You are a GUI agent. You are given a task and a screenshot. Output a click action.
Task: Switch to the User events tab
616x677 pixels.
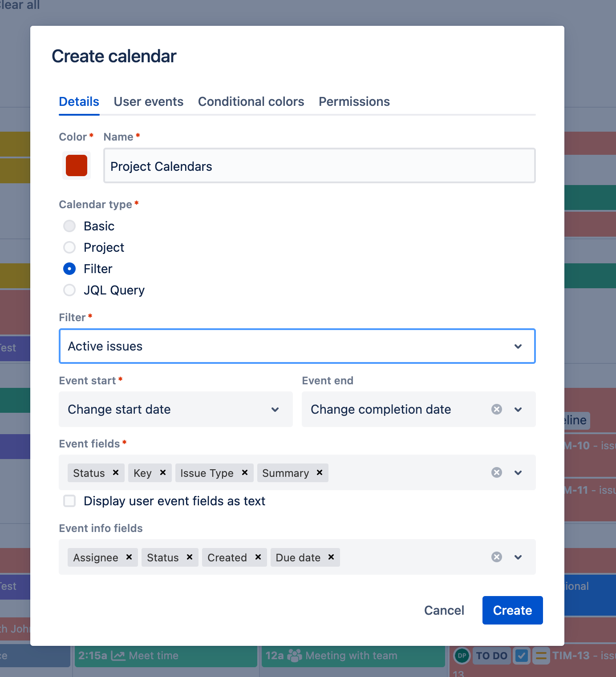[x=149, y=101]
